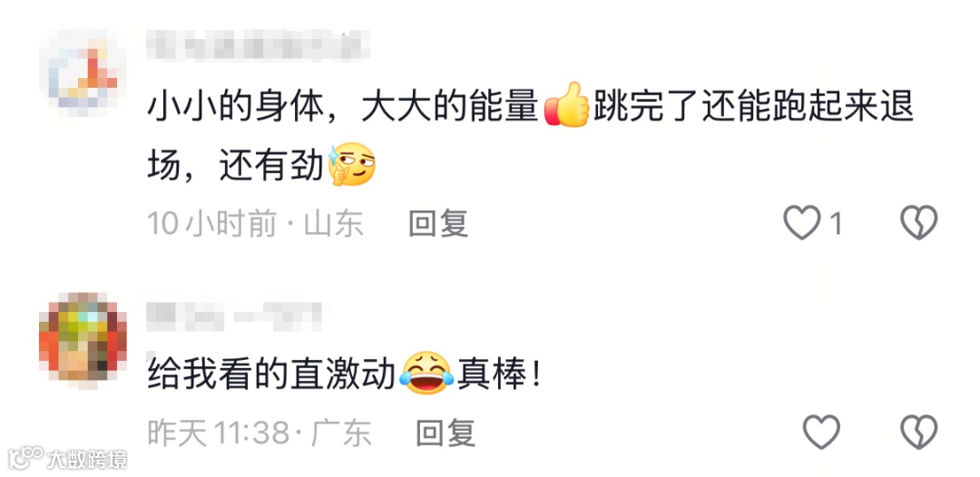Dislike the 山东 comment using broken heart
The image size is (980, 477).
918,222
